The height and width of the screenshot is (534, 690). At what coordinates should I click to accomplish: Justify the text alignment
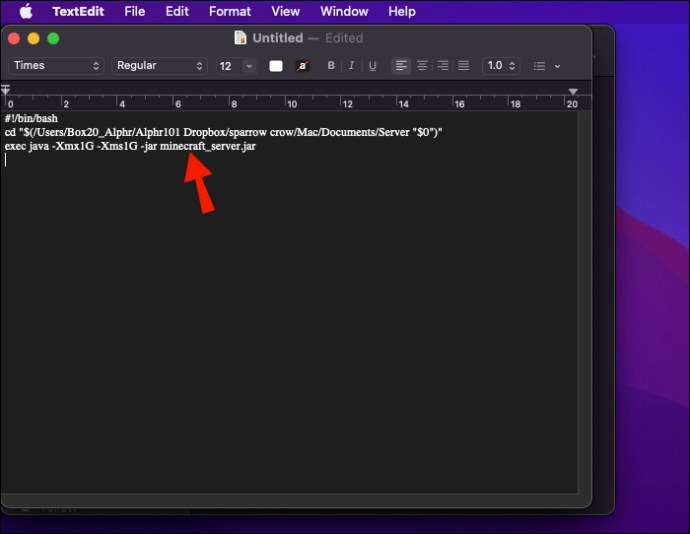pos(463,66)
